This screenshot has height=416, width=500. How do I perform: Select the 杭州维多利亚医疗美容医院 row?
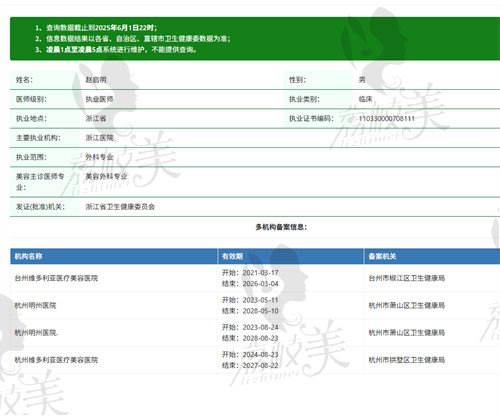coord(255,360)
